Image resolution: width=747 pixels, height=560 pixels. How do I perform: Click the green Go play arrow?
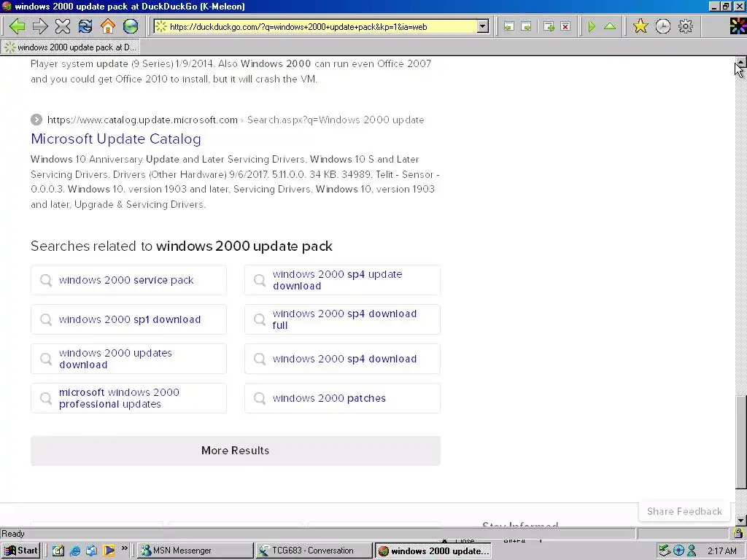click(x=592, y=27)
